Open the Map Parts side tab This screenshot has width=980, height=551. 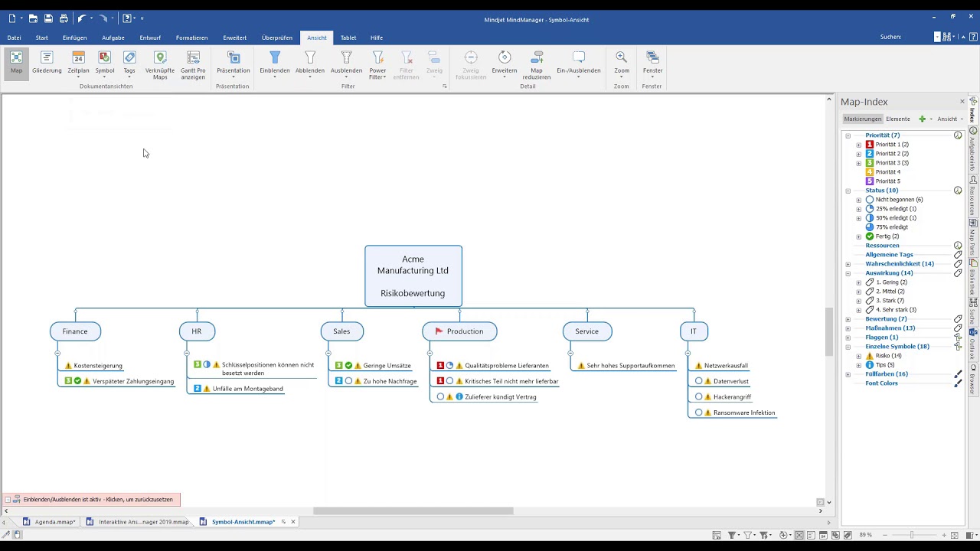coord(973,237)
